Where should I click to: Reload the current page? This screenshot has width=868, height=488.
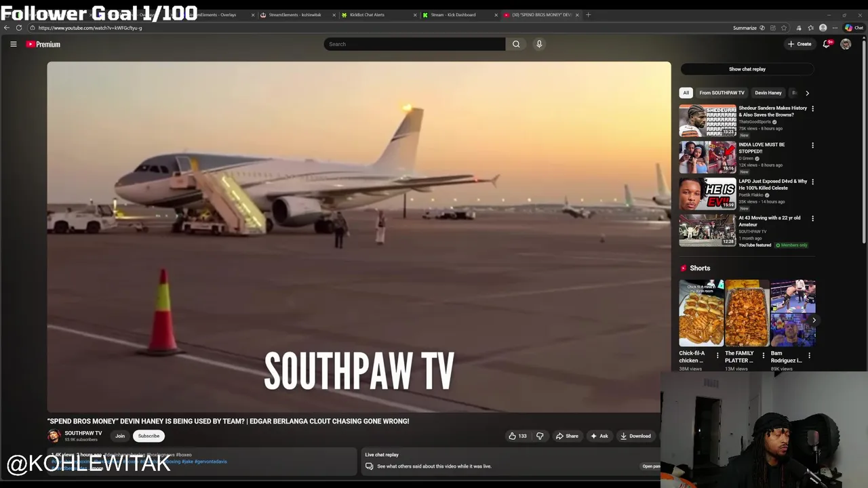[19, 28]
